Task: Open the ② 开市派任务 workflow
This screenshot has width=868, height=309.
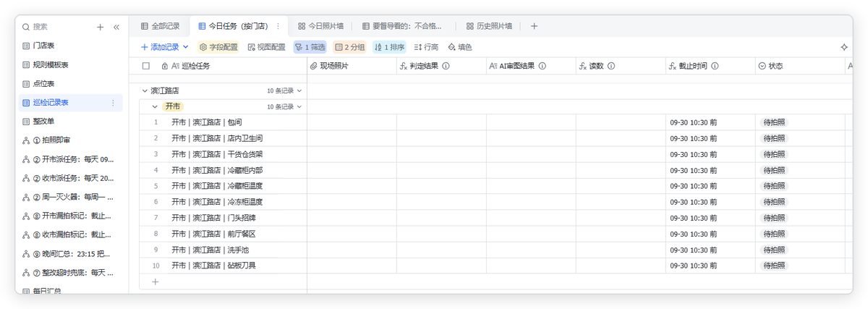Action: [69, 159]
